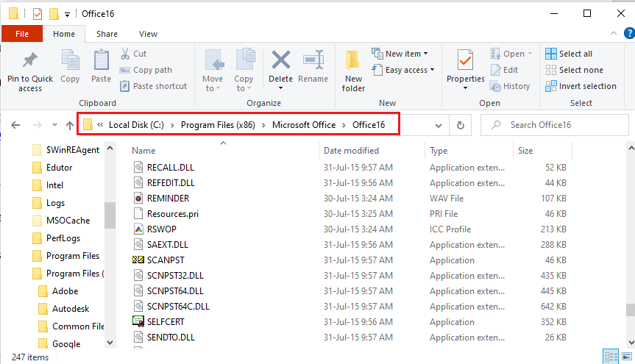635x364 pixels.
Task: Click Invert selection in the ribbon
Action: point(581,86)
